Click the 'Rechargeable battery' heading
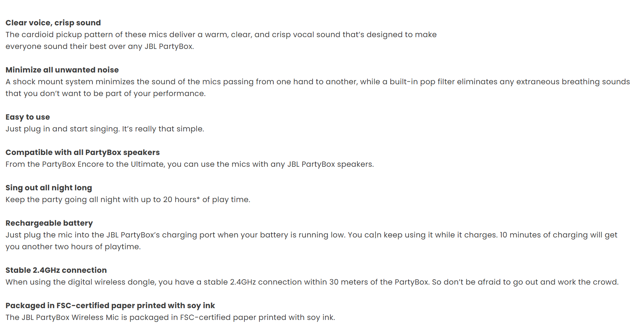The width and height of the screenshot is (644, 331). [49, 223]
